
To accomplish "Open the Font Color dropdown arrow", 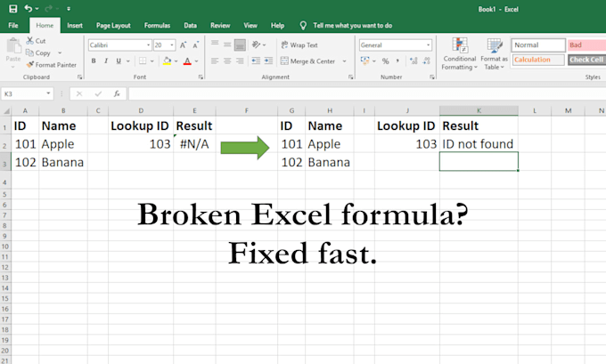I will click(197, 61).
